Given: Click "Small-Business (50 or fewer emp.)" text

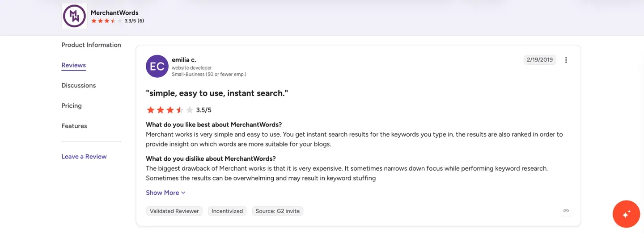Looking at the screenshot, I should 209,75.
